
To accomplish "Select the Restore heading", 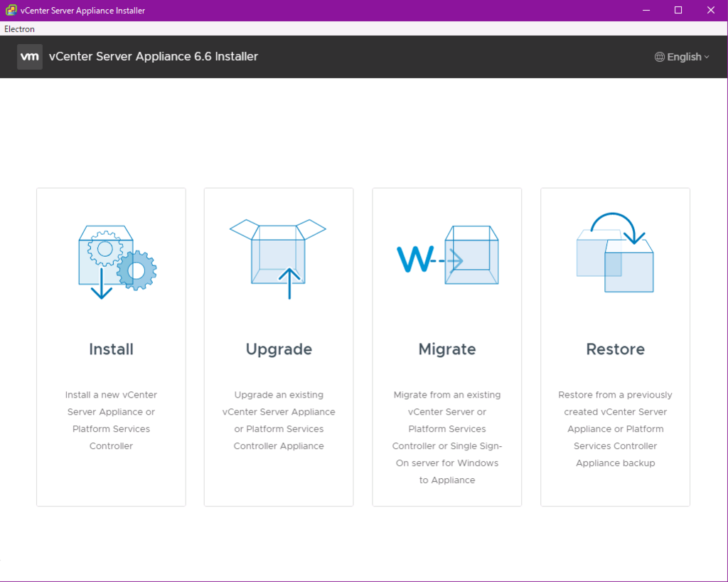I will [x=616, y=349].
